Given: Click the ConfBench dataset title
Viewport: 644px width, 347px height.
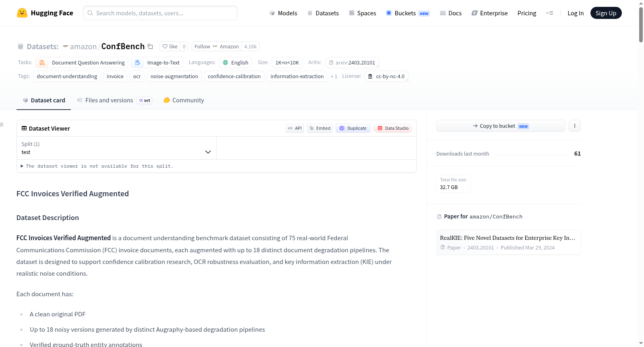Looking at the screenshot, I should [x=123, y=46].
